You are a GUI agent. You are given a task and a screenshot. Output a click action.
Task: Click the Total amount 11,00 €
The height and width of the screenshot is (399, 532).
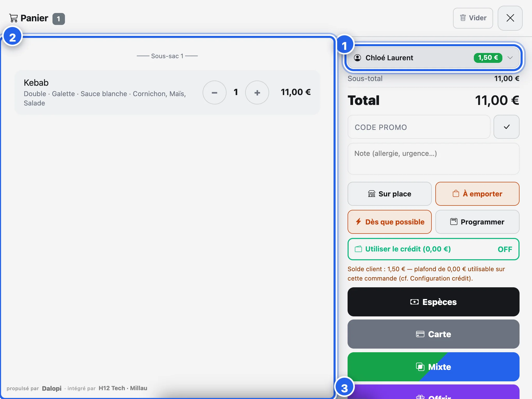(497, 100)
